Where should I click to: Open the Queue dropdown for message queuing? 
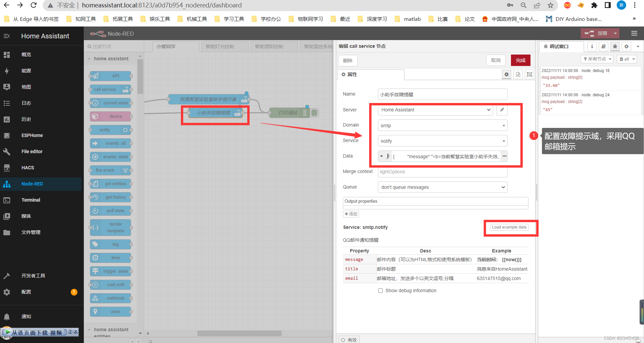click(x=443, y=187)
